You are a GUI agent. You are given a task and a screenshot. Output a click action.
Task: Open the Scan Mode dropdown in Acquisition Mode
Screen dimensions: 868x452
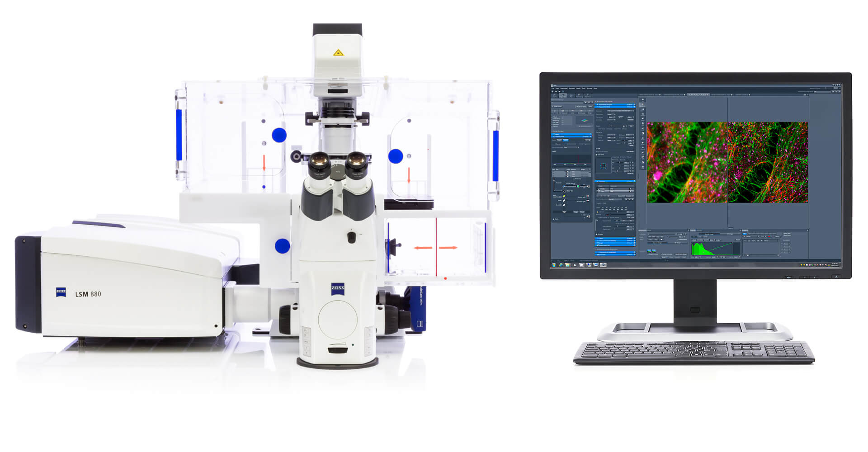pyautogui.click(x=611, y=114)
